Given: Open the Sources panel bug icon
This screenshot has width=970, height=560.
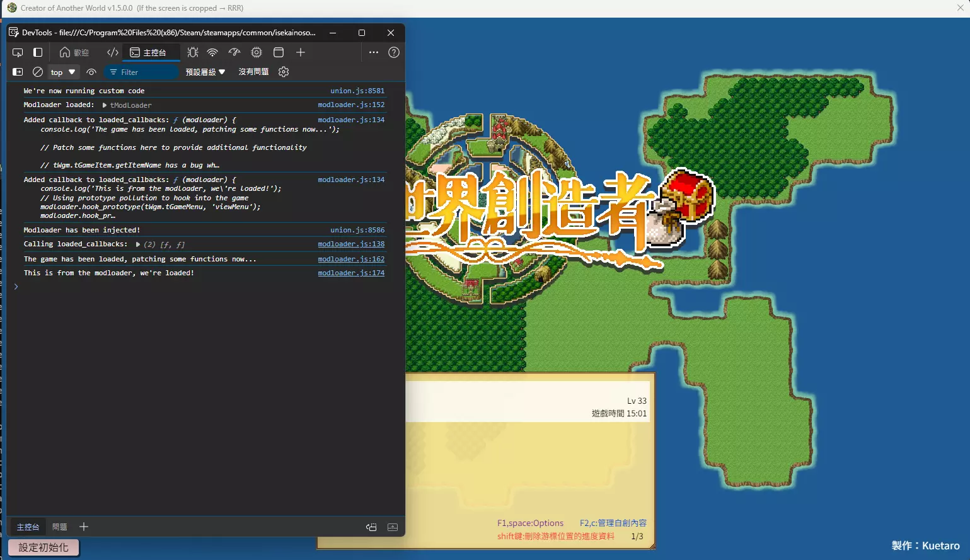Looking at the screenshot, I should 193,52.
